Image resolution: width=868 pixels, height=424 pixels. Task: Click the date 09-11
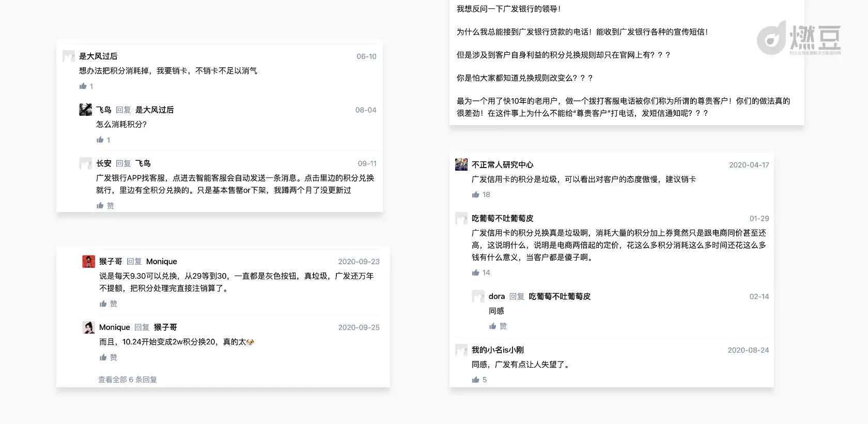point(367,163)
